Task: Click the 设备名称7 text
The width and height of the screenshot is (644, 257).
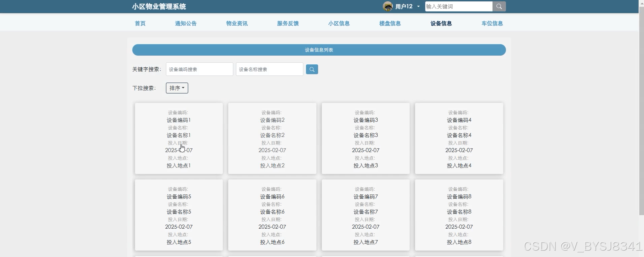Action: click(366, 212)
